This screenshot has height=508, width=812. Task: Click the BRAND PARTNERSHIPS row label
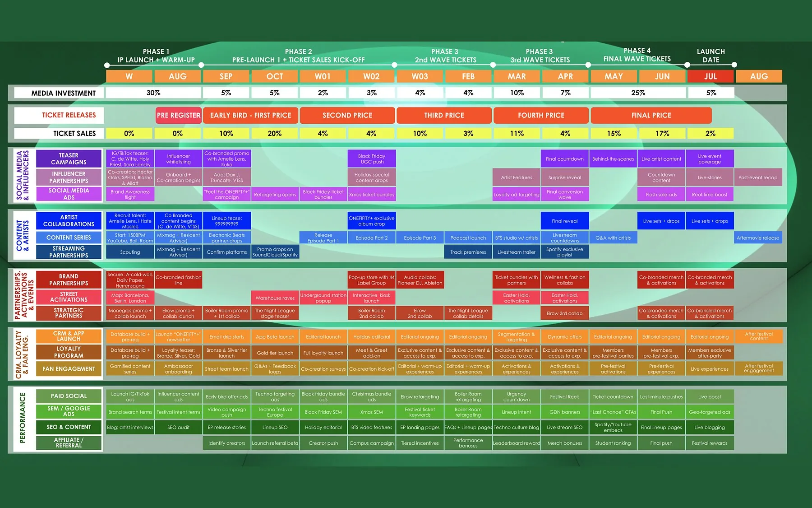(x=69, y=280)
